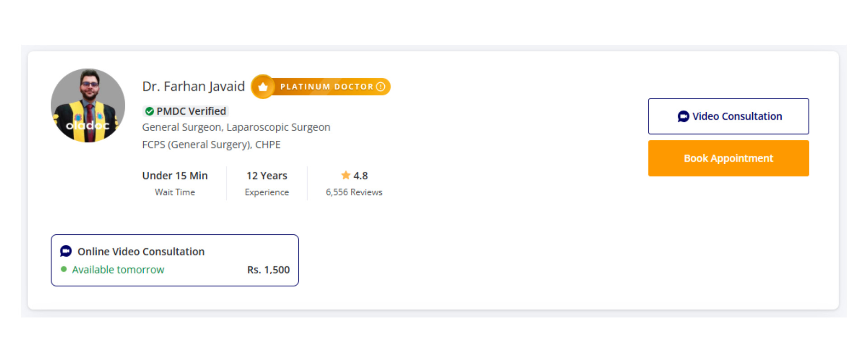Open Dr. Farhan Javaid name link
This screenshot has height=362, width=868.
(x=193, y=86)
